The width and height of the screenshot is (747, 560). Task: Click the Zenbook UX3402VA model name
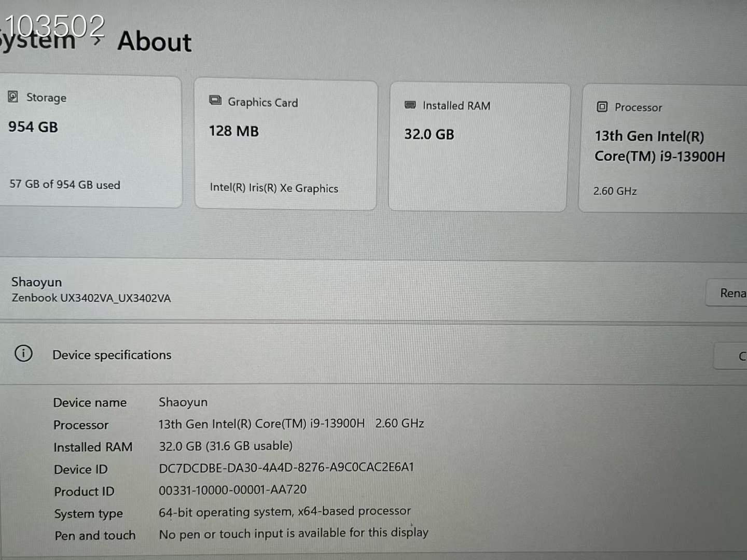[91, 298]
